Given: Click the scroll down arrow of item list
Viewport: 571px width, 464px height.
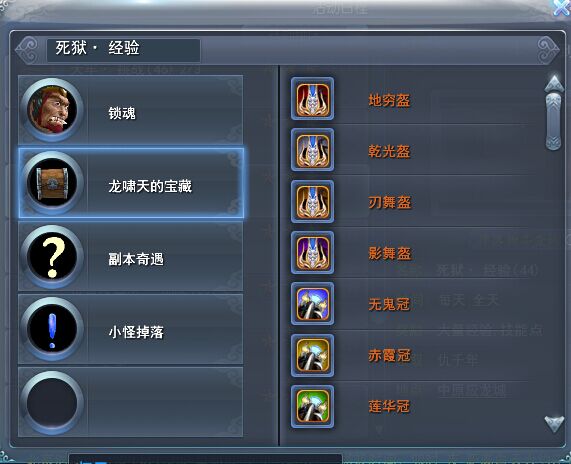Looking at the screenshot, I should [554, 424].
